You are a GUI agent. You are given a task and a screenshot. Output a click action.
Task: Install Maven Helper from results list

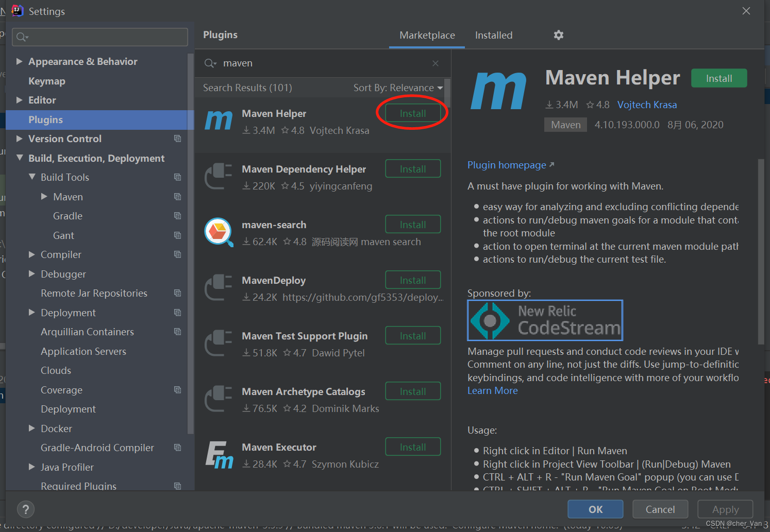click(x=413, y=113)
